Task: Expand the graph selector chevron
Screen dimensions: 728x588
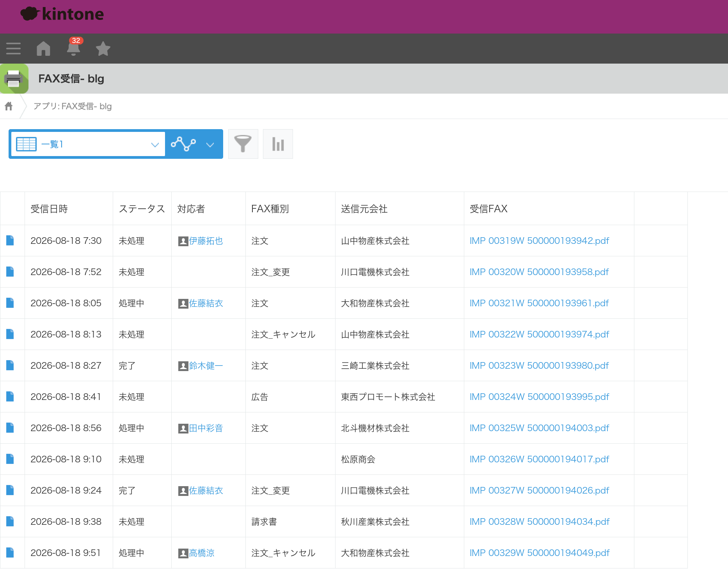Action: [210, 144]
